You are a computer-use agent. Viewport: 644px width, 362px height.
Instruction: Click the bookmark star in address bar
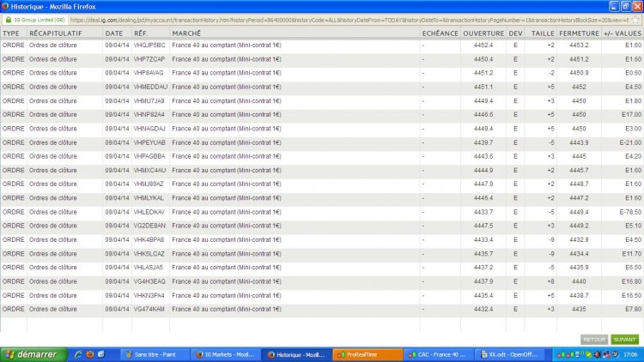[635, 20]
